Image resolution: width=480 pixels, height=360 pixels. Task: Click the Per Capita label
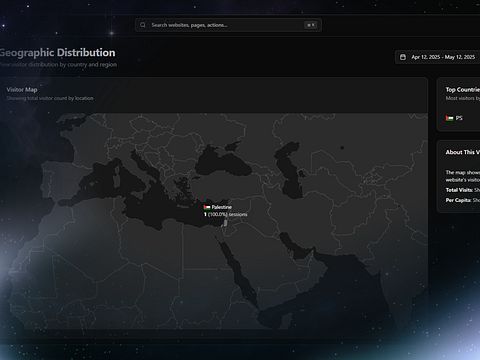[x=458, y=200]
